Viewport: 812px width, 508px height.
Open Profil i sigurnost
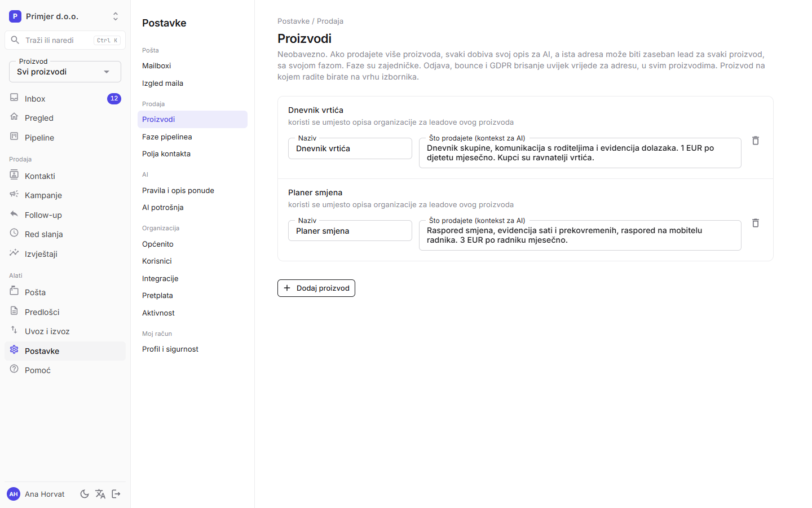click(192, 349)
